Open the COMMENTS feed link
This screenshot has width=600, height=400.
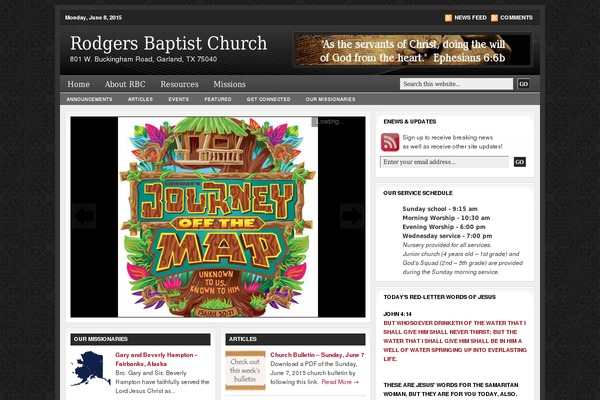click(x=516, y=18)
